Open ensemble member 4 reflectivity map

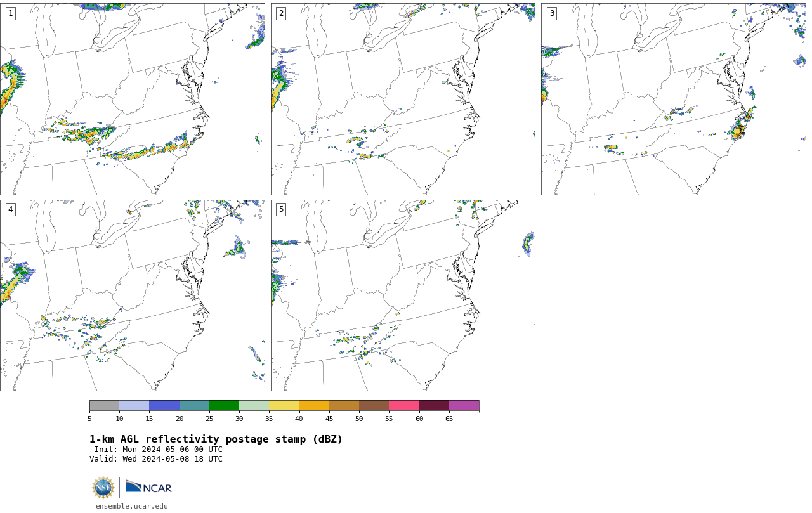(x=132, y=295)
